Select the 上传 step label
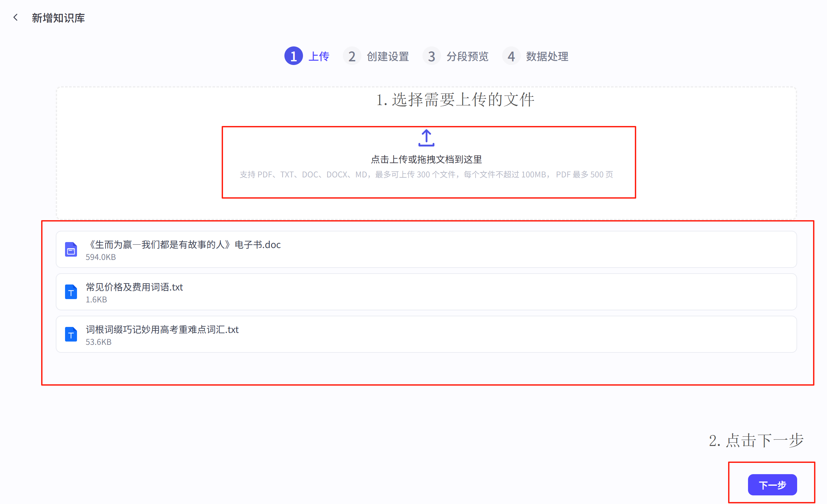 (319, 56)
